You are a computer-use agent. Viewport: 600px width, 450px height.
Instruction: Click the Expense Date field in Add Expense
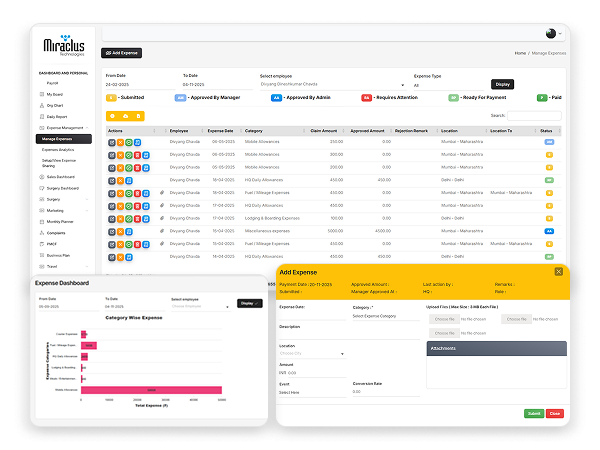[x=312, y=315]
